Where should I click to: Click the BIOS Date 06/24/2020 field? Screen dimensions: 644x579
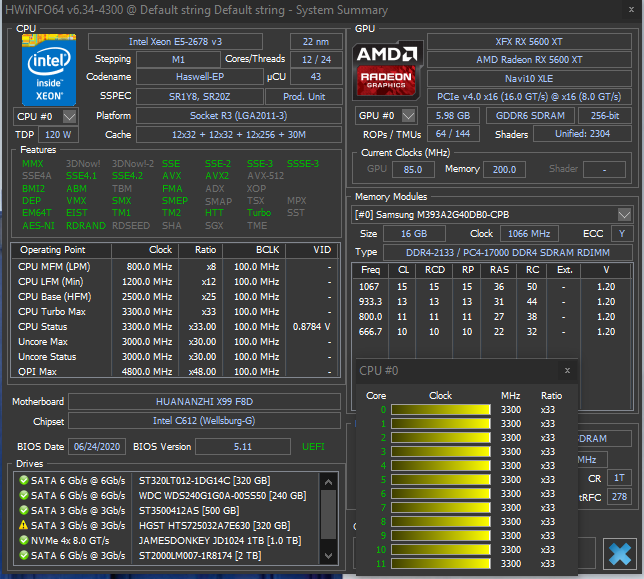click(x=97, y=446)
